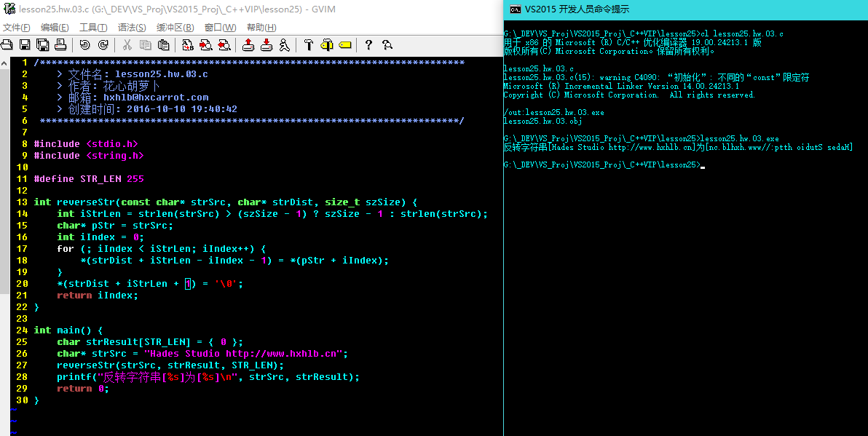The image size is (868, 436).
Task: Click the Redo toolbar icon
Action: [x=103, y=45]
